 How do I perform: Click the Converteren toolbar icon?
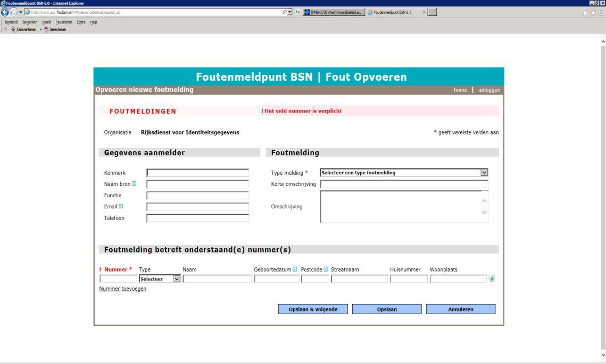point(24,29)
